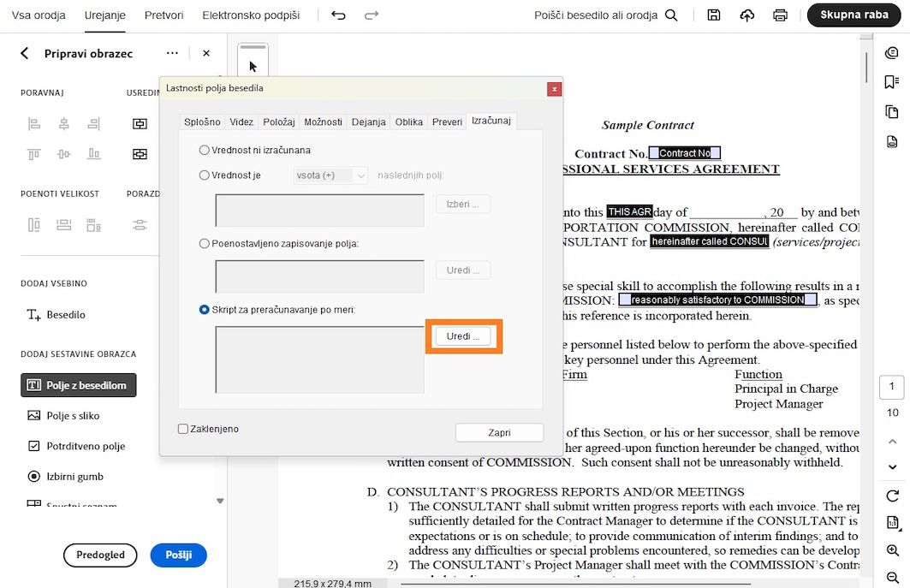Click the page number input field showing 1
The image size is (910, 588).
click(x=892, y=387)
